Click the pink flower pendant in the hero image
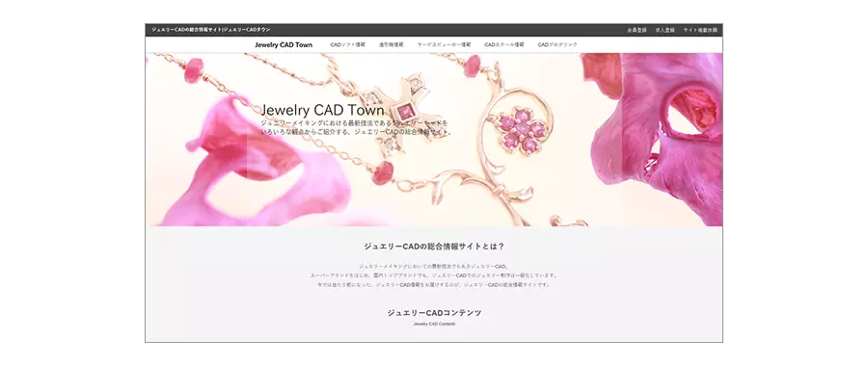The image size is (868, 366). click(x=522, y=129)
